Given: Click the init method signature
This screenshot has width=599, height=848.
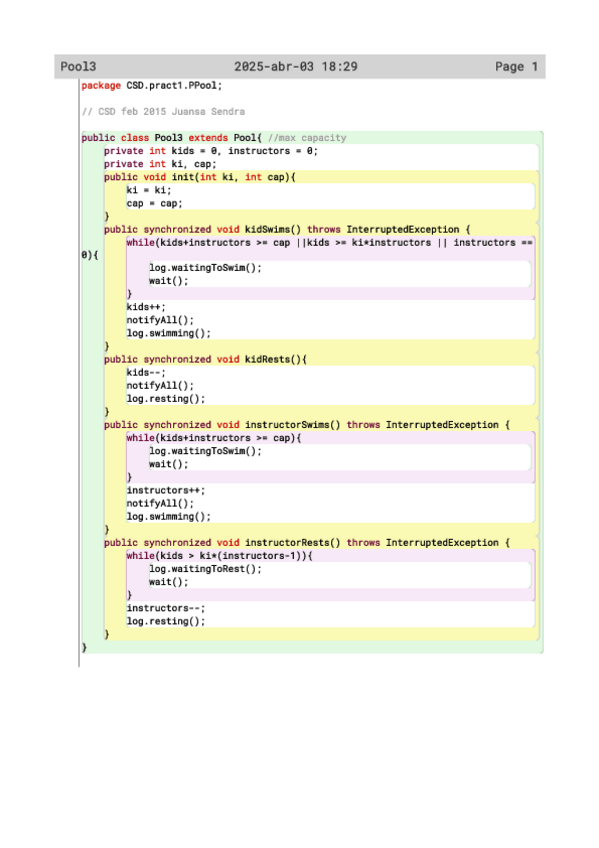Looking at the screenshot, I should pyautogui.click(x=199, y=177).
